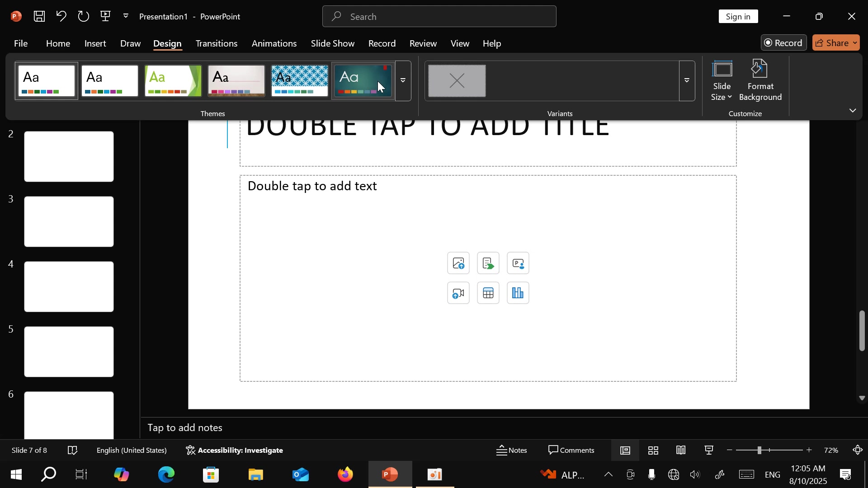Click the Save icon in title bar
868x488 pixels.
39,16
